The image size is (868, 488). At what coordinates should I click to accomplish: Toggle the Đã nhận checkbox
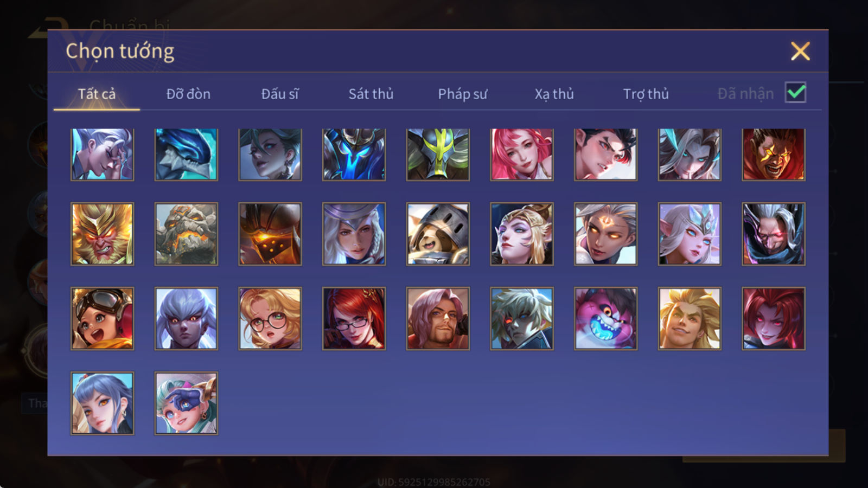(795, 93)
